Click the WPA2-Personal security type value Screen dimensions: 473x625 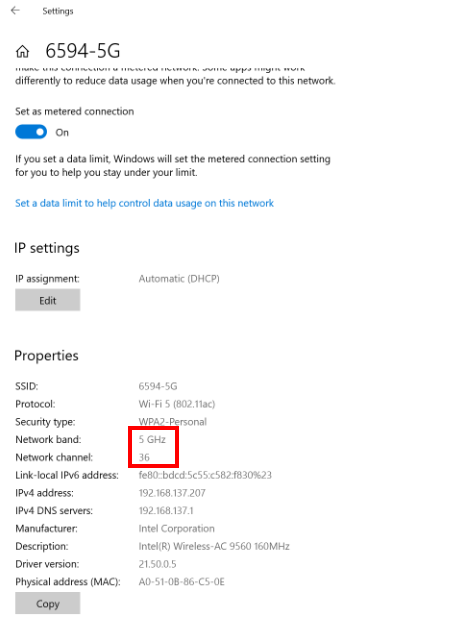(173, 422)
